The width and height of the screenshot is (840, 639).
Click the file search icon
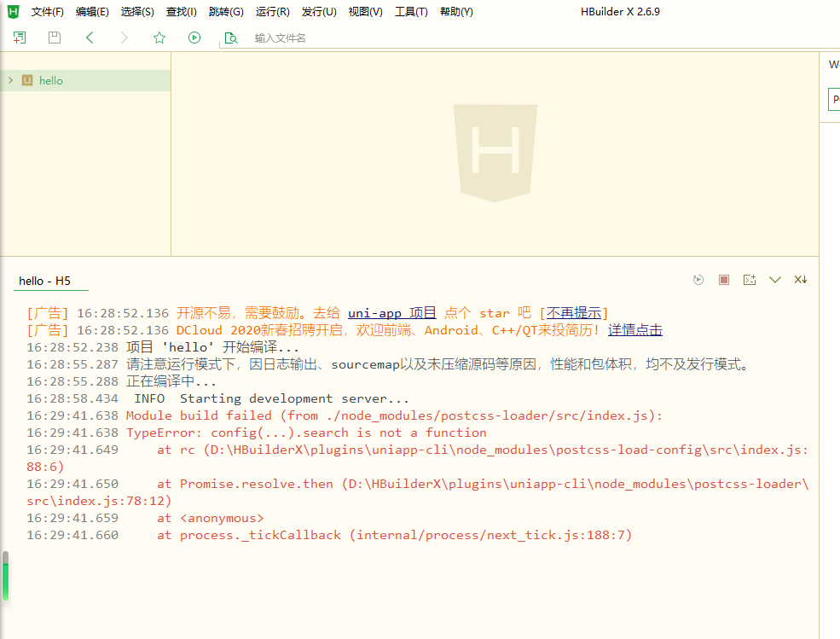pyautogui.click(x=231, y=38)
